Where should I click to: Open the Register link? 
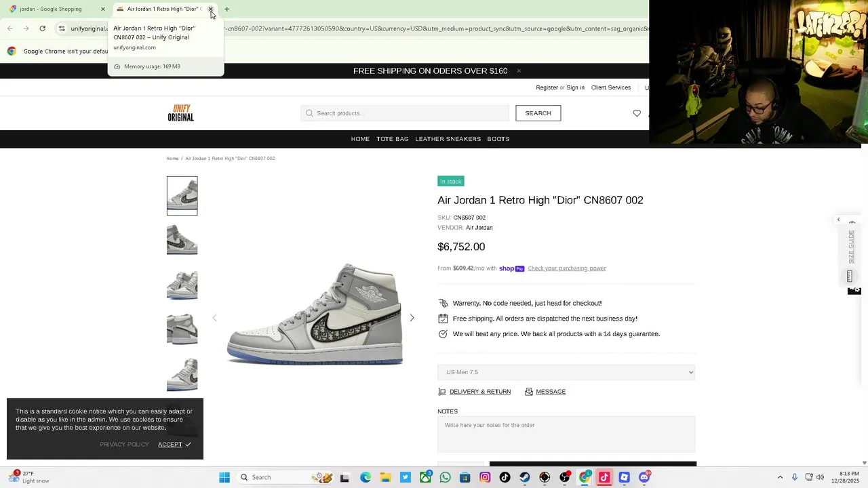(547, 87)
